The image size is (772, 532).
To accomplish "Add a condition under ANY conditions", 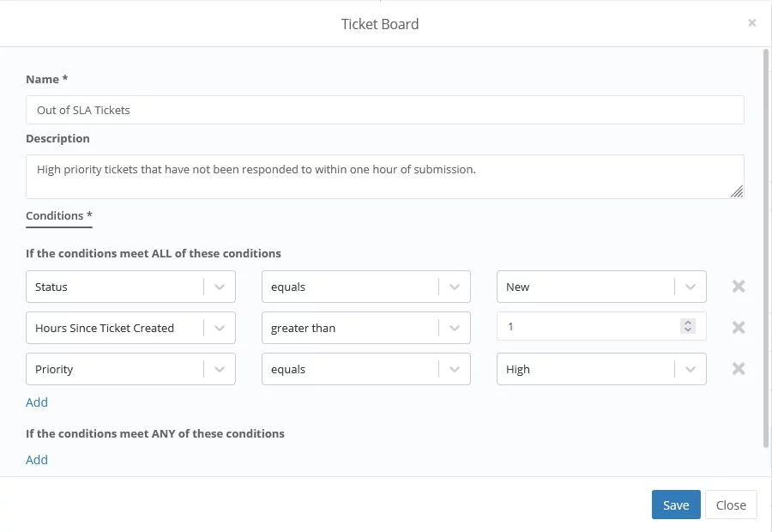I will 37,460.
